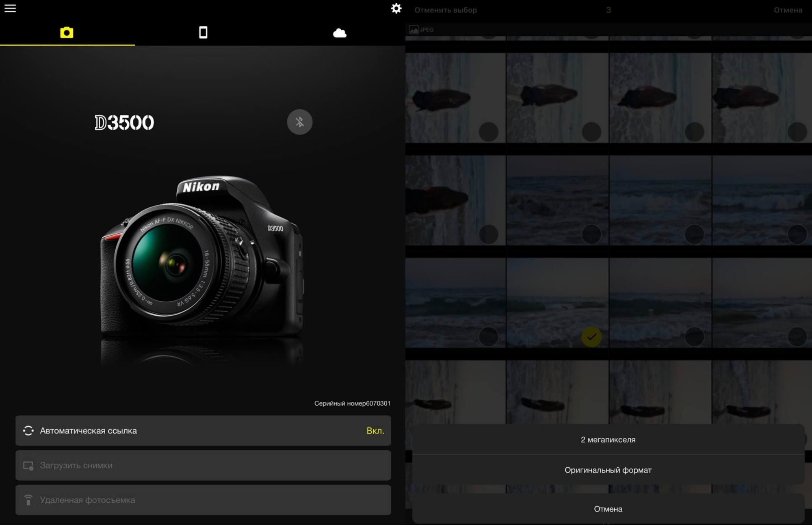
Task: Tap the Bluetooth connection icon
Action: pos(300,122)
